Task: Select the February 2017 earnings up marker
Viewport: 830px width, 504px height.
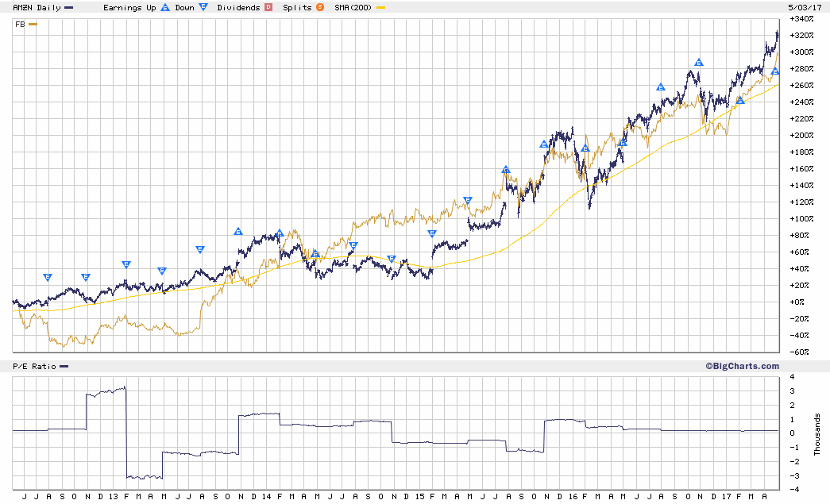Action: click(740, 101)
